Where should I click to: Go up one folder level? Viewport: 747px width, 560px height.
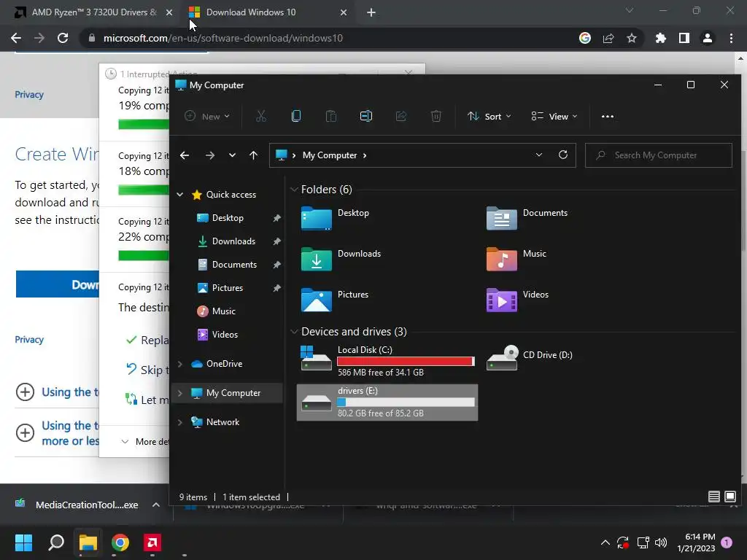click(253, 155)
